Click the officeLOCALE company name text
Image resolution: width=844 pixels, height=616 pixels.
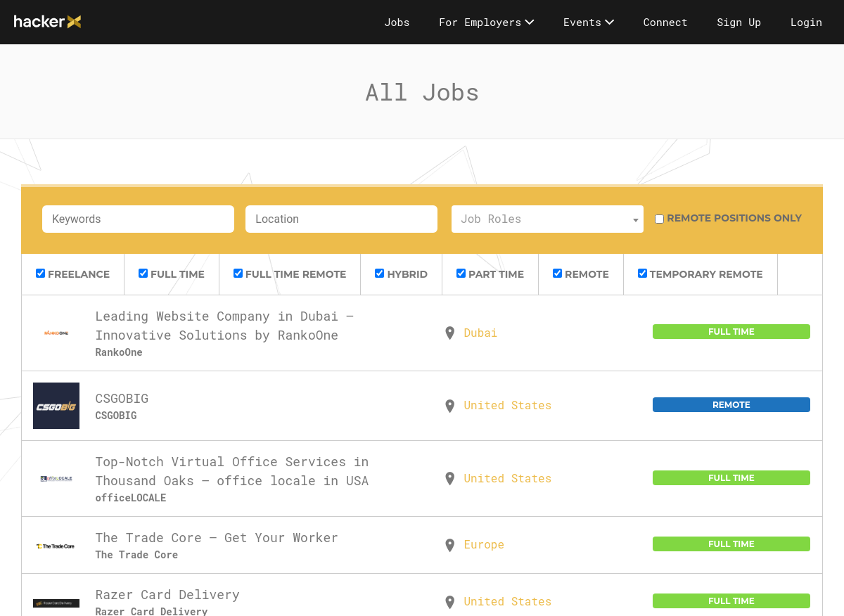[x=131, y=498]
